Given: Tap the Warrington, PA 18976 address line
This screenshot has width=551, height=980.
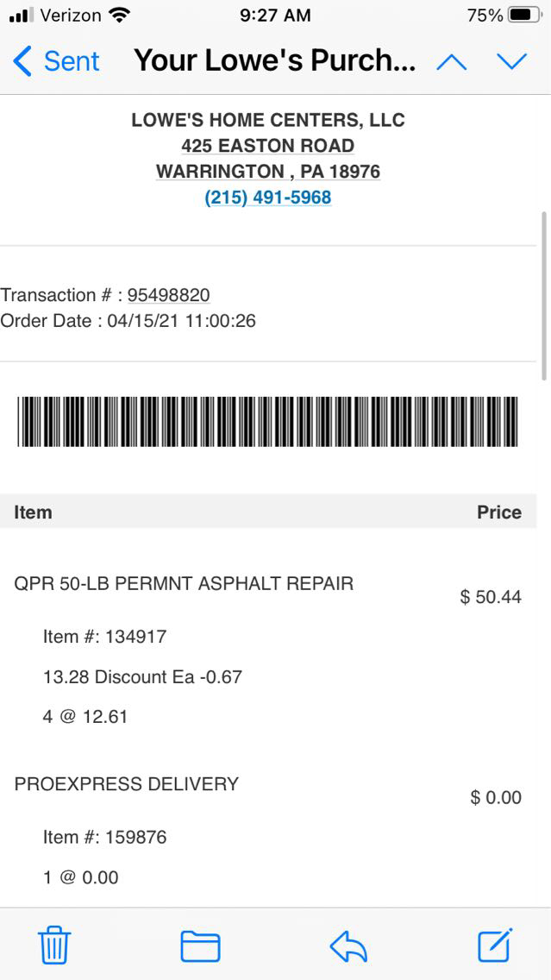Looking at the screenshot, I should pyautogui.click(x=268, y=172).
